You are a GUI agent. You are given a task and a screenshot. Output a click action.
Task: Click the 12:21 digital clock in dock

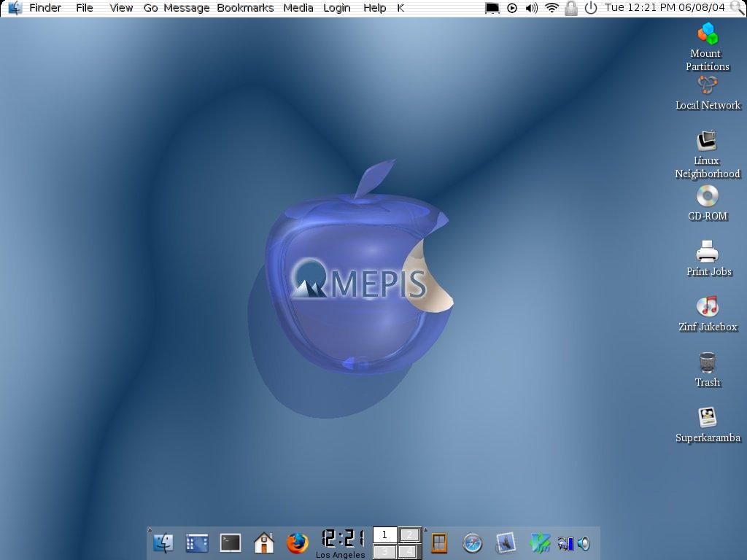coord(343,539)
